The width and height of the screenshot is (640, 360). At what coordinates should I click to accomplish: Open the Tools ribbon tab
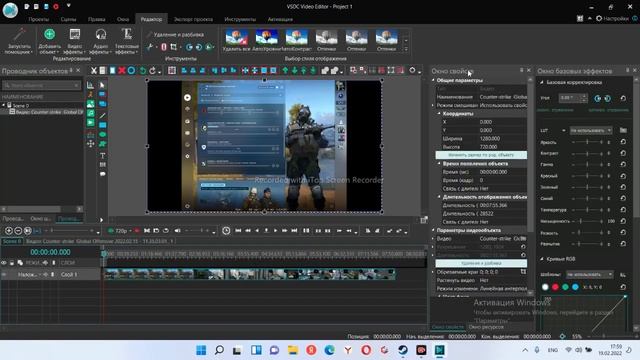240,19
